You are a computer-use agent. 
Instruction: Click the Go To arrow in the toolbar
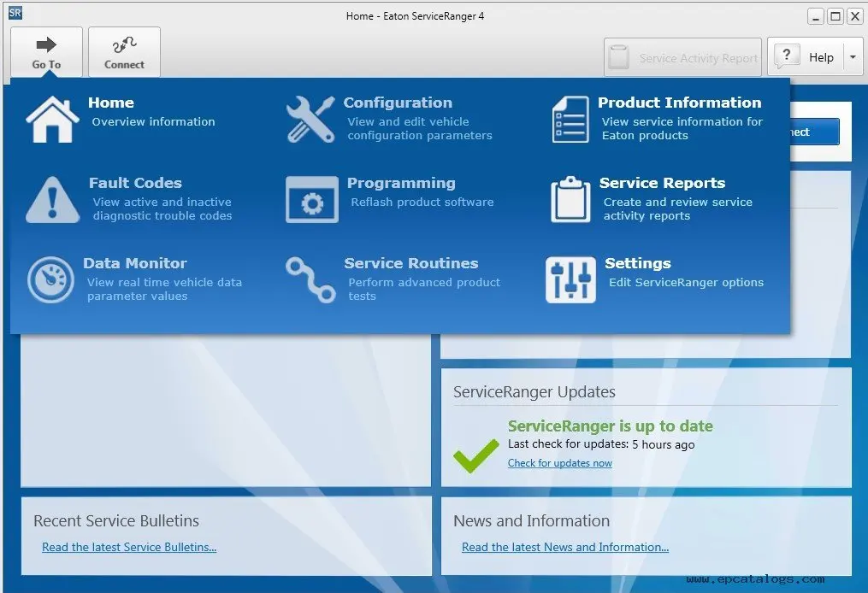(46, 44)
